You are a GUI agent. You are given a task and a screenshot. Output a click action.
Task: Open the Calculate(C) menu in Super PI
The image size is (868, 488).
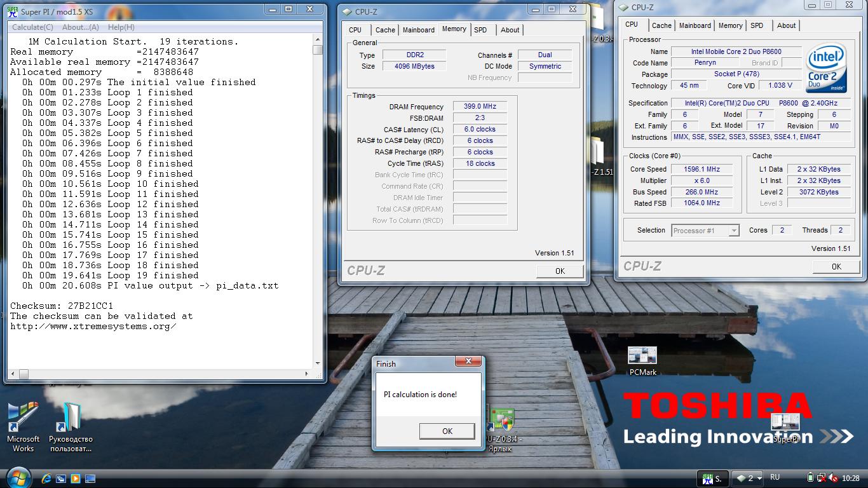pos(32,27)
